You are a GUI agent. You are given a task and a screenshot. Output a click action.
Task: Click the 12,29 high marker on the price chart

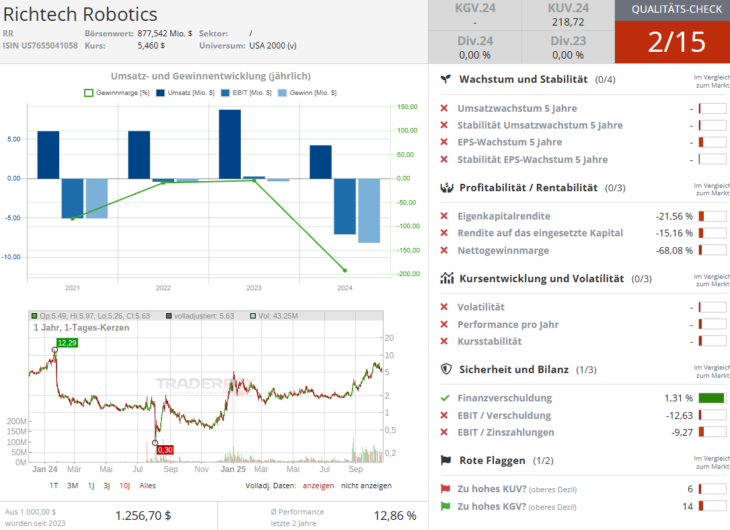pyautogui.click(x=67, y=343)
